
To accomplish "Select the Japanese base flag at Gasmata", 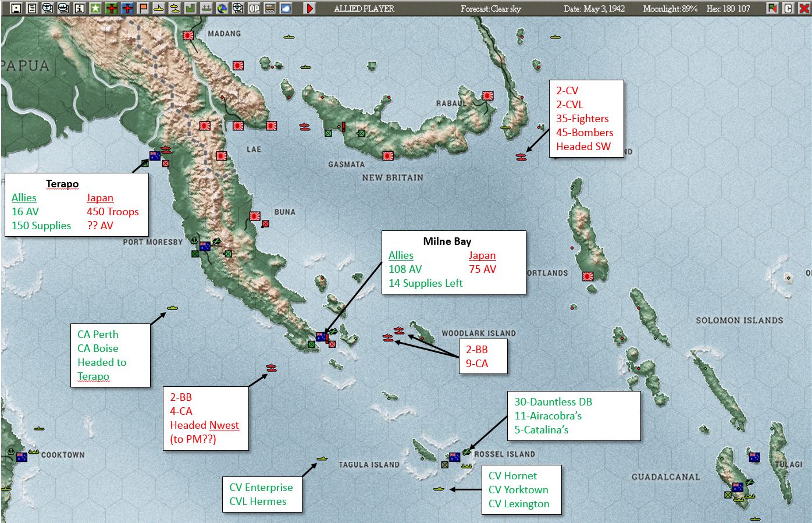I will (x=388, y=155).
